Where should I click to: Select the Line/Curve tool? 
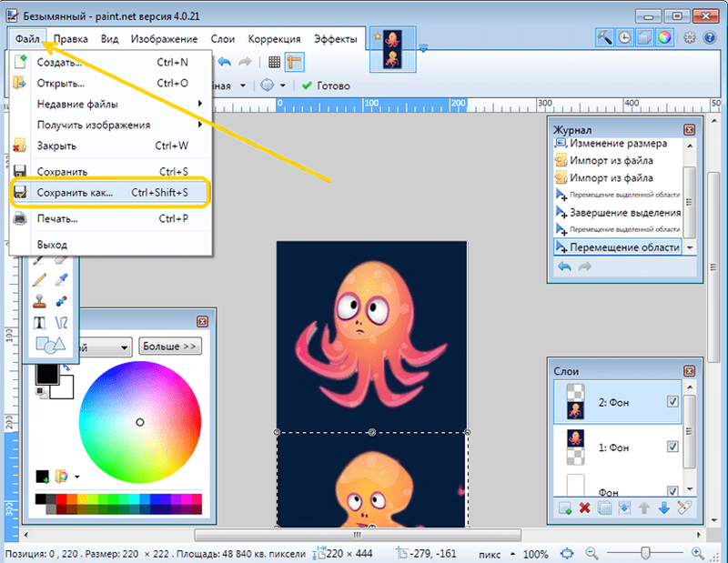61,323
